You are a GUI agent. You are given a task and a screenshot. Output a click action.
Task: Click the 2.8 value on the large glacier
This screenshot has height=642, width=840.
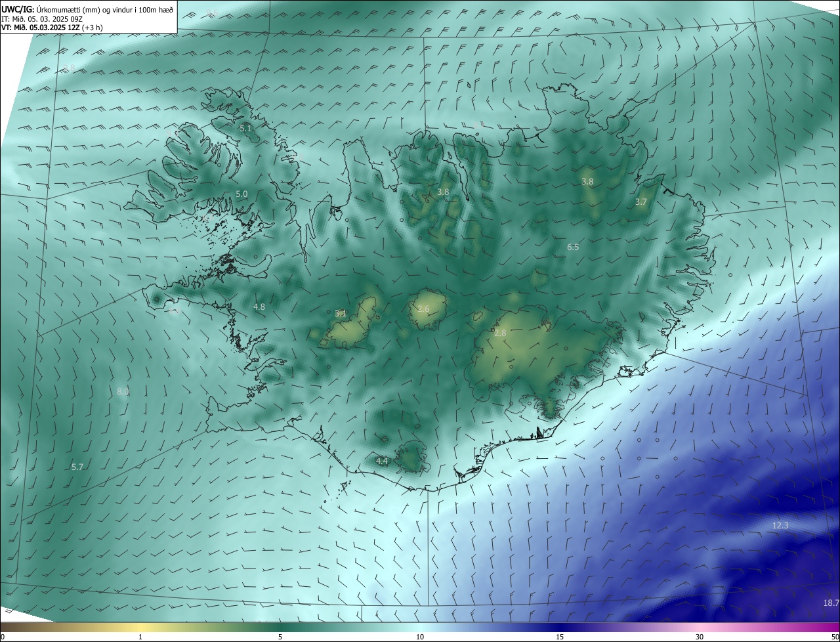[x=500, y=333]
